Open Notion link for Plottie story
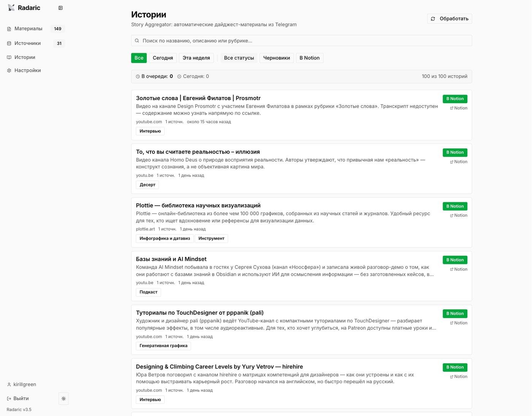This screenshot has width=532, height=416. coord(459,216)
